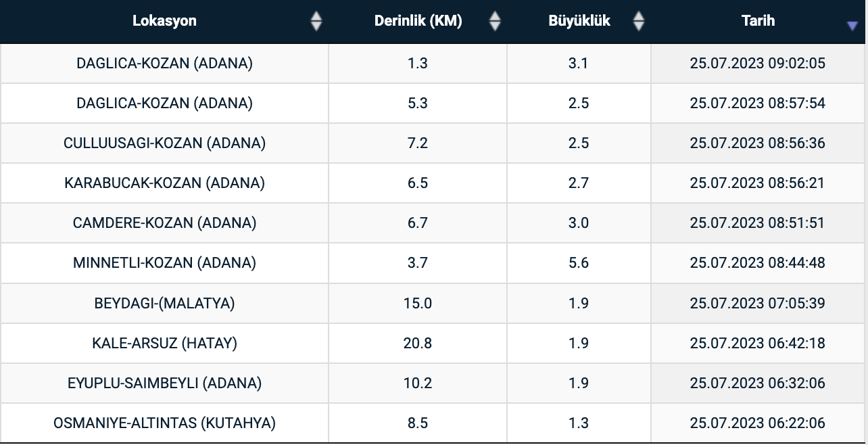Click the 25.07.2023 06:22:06 timestamp
The width and height of the screenshot is (868, 445).
757,423
